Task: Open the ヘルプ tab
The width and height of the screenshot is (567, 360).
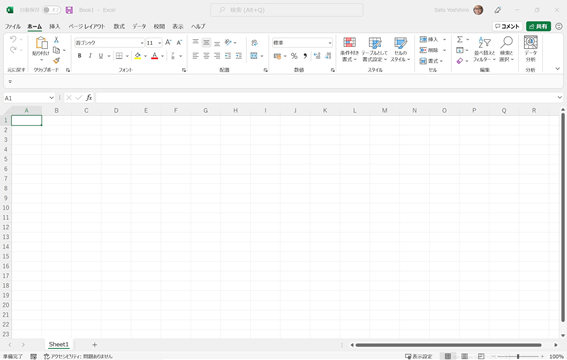Action: [198, 26]
